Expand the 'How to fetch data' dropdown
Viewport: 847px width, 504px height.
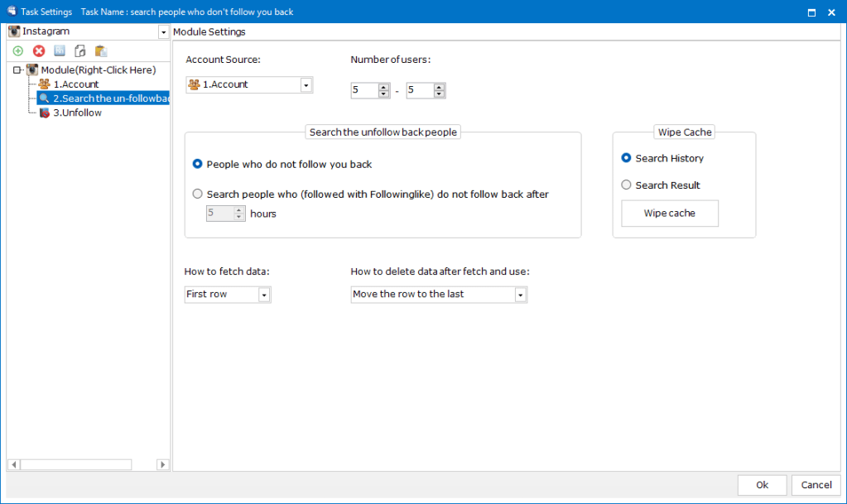[x=264, y=295]
